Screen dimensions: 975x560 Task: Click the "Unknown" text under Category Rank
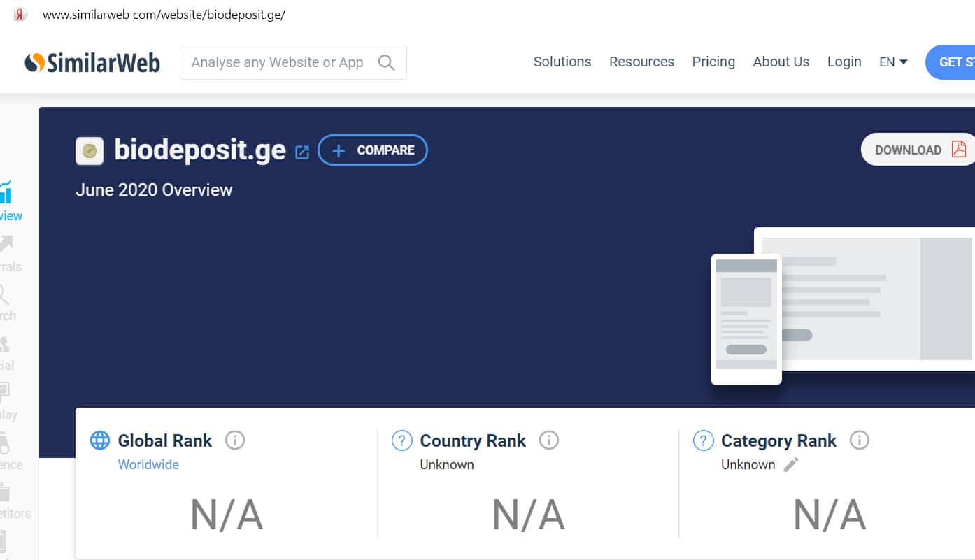tap(748, 464)
